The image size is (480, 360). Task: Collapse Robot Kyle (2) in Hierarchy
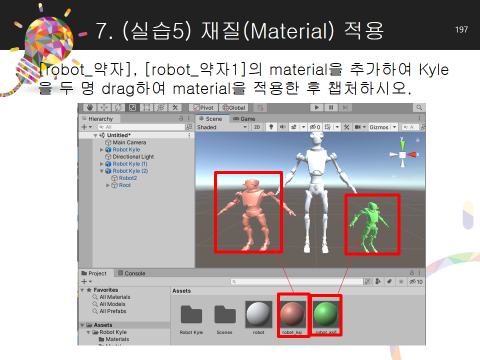102,171
